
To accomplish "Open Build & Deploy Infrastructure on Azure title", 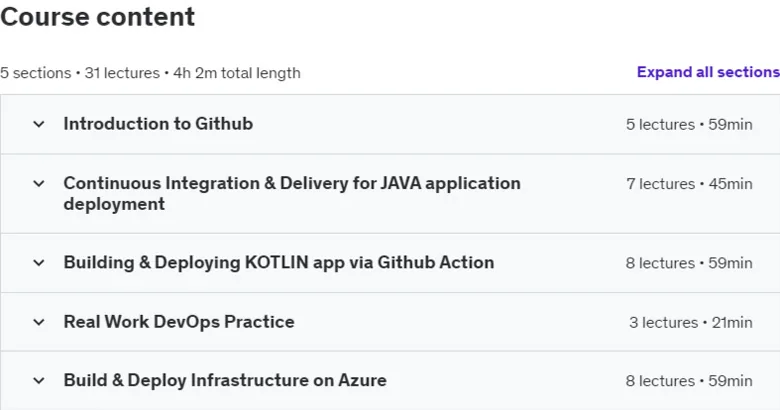I will 225,381.
